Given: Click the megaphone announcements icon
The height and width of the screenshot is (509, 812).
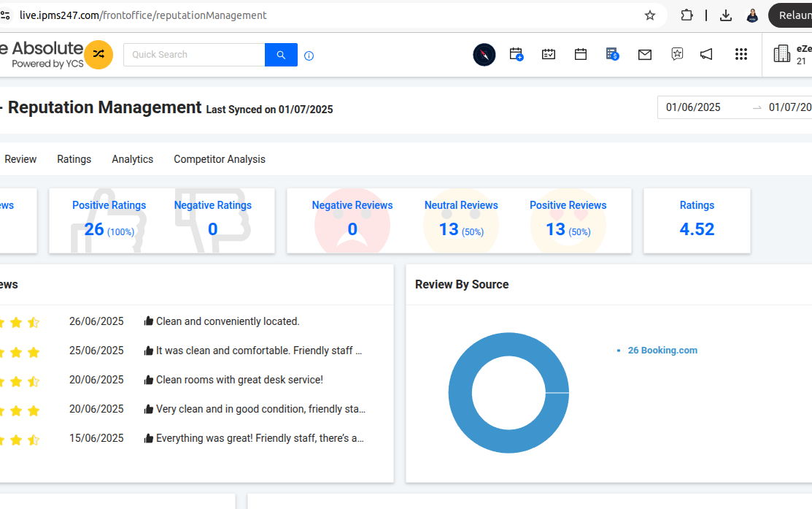Looking at the screenshot, I should 706,54.
